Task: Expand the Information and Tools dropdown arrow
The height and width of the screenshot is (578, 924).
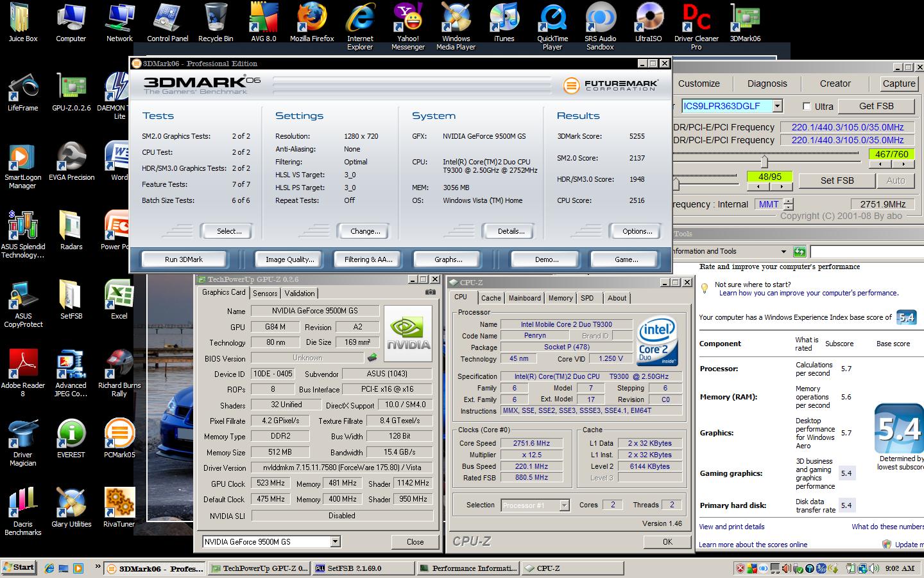Action: pos(783,252)
